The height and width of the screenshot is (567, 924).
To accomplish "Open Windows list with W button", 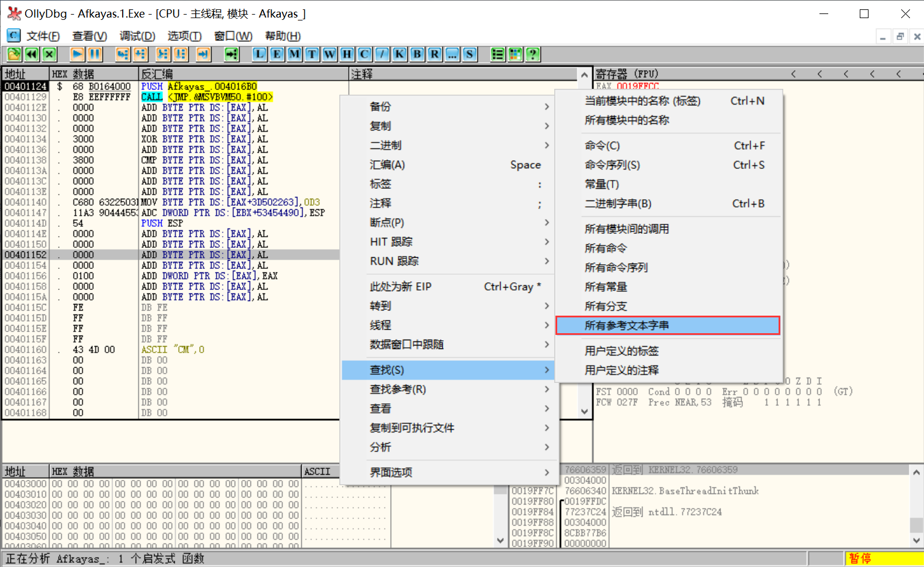I will coord(329,54).
